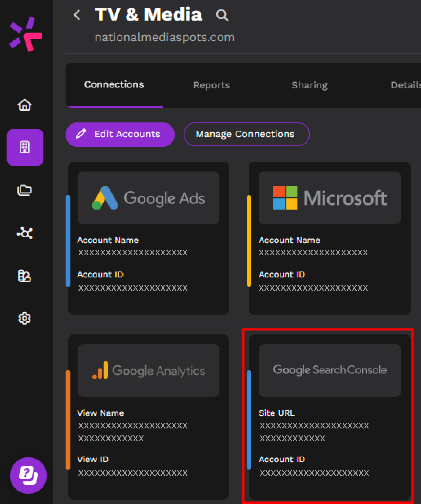Image resolution: width=421 pixels, height=504 pixels.
Task: Click the Google Ads logo
Action: click(x=148, y=198)
